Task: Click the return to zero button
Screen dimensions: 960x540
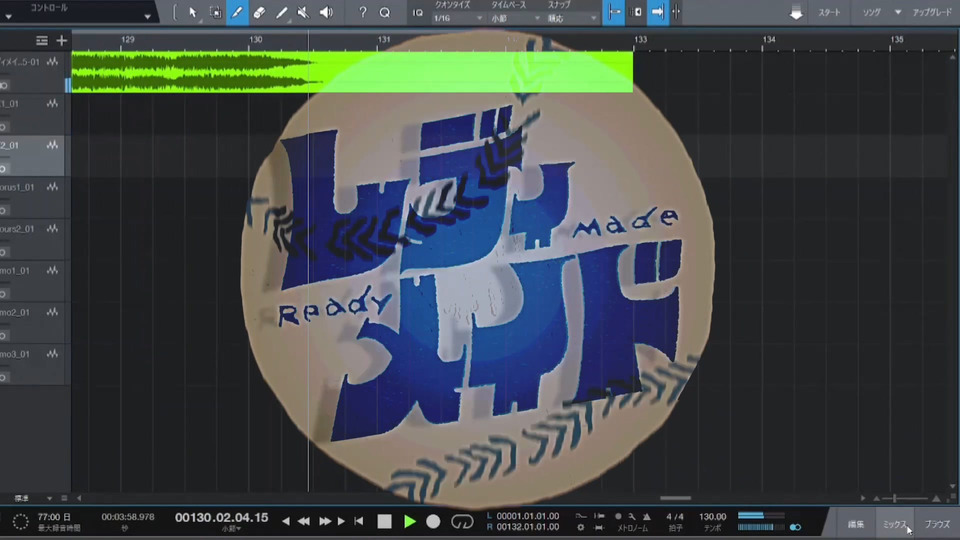Action: click(x=359, y=522)
